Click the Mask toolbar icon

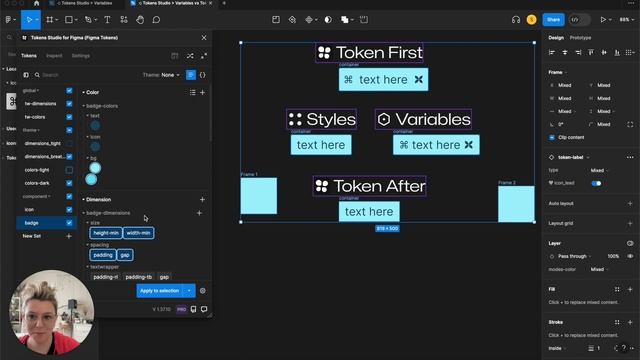(328, 20)
